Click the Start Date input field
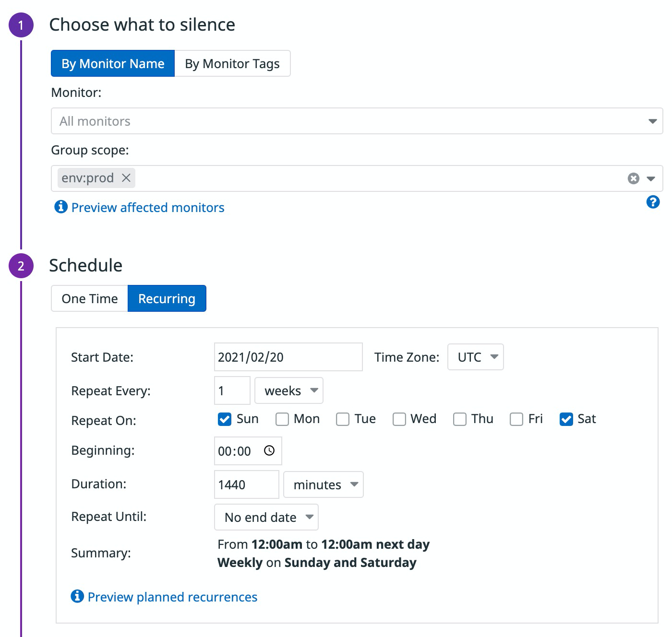 point(288,357)
